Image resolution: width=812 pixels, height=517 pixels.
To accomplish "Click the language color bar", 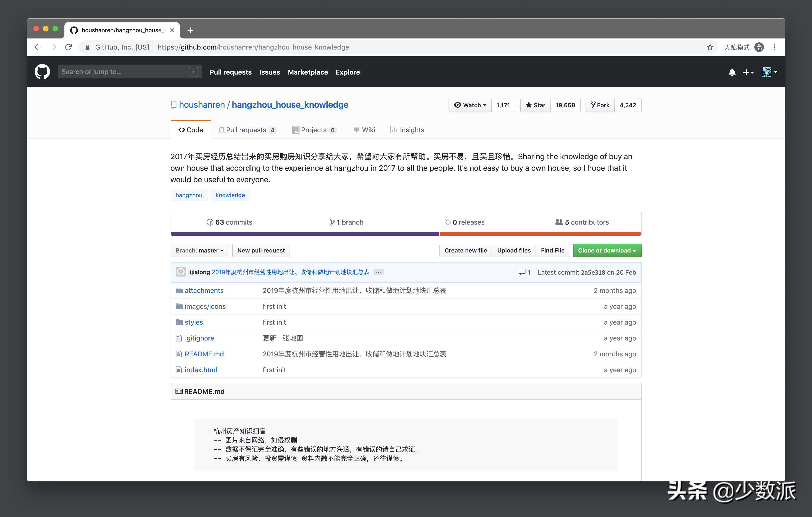I will pyautogui.click(x=406, y=234).
